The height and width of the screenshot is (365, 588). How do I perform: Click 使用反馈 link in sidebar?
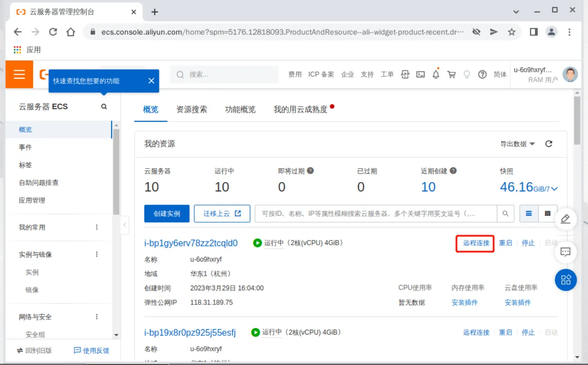(92, 350)
